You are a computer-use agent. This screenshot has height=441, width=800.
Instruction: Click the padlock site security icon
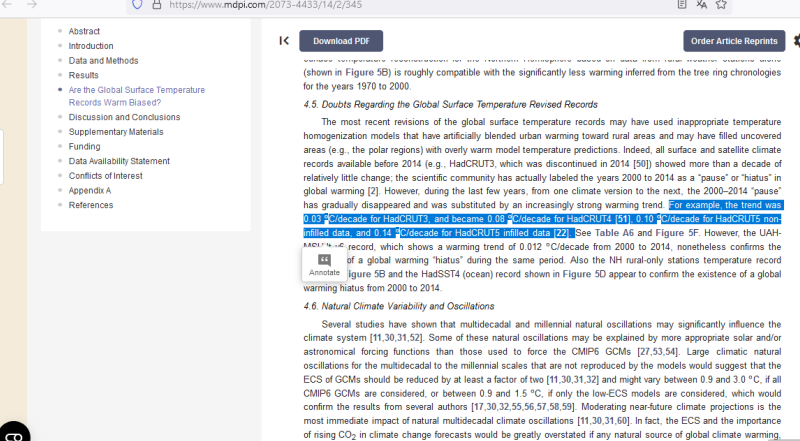(157, 5)
